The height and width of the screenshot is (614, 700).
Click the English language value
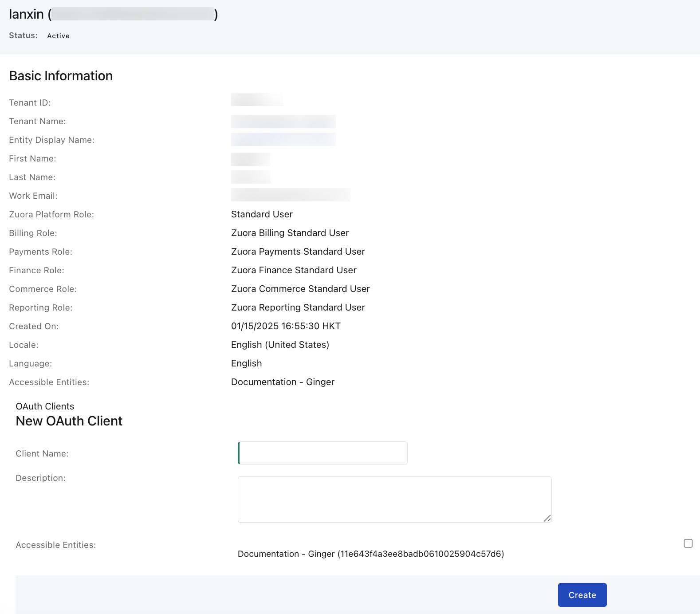[x=246, y=363]
